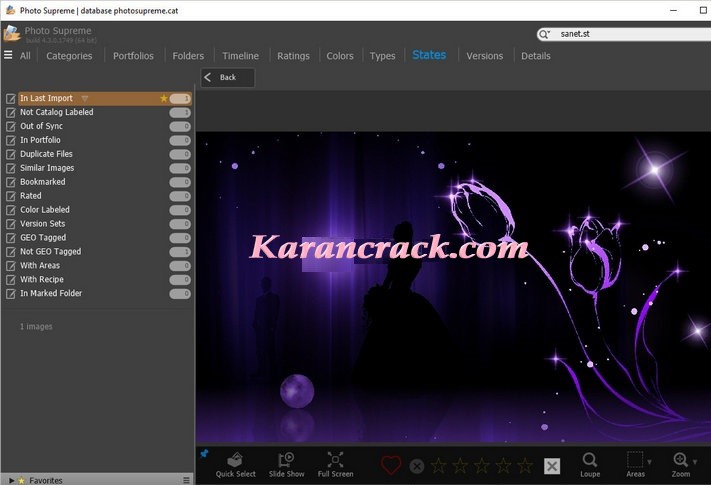Click the purple tulip image preview
711x485 pixels.
click(453, 286)
